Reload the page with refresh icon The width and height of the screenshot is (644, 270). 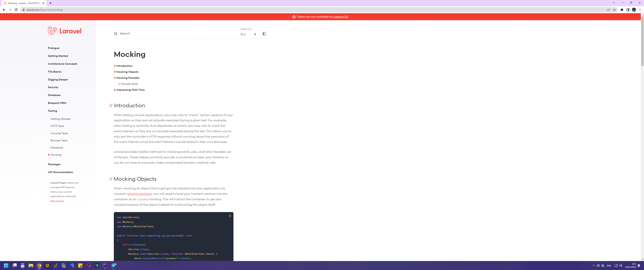tap(16, 10)
